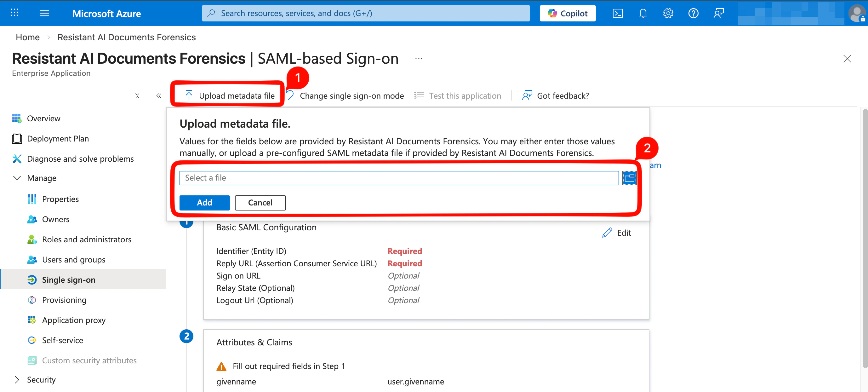Open Provisioning in sidebar
The height and width of the screenshot is (392, 868).
[x=64, y=300]
